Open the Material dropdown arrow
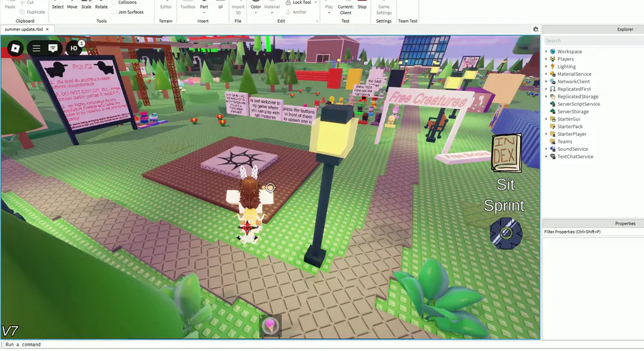This screenshot has height=351, width=644. click(x=271, y=13)
